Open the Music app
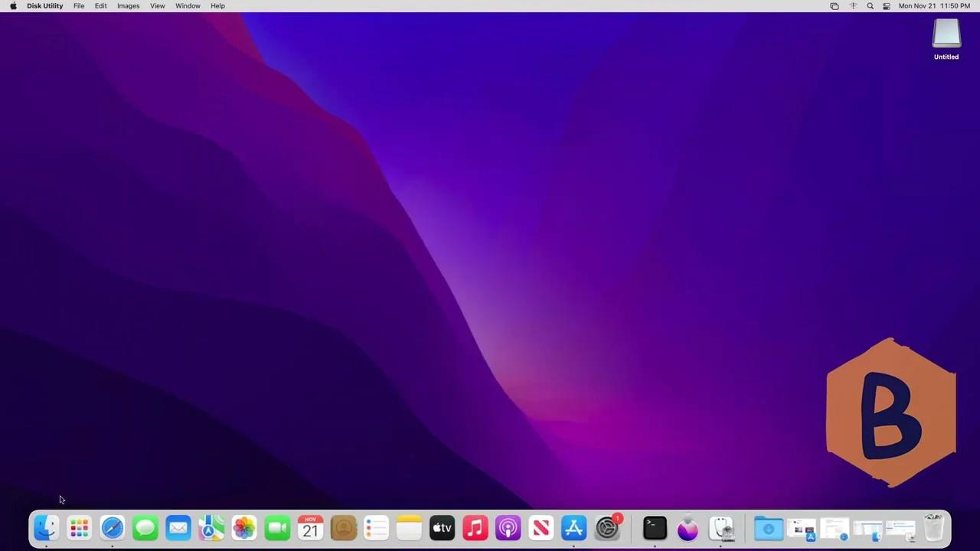The width and height of the screenshot is (980, 551). 475,527
